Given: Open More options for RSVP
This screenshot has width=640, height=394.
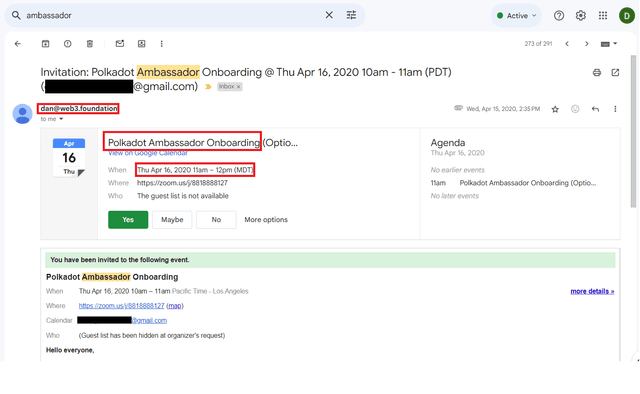Looking at the screenshot, I should 266,220.
